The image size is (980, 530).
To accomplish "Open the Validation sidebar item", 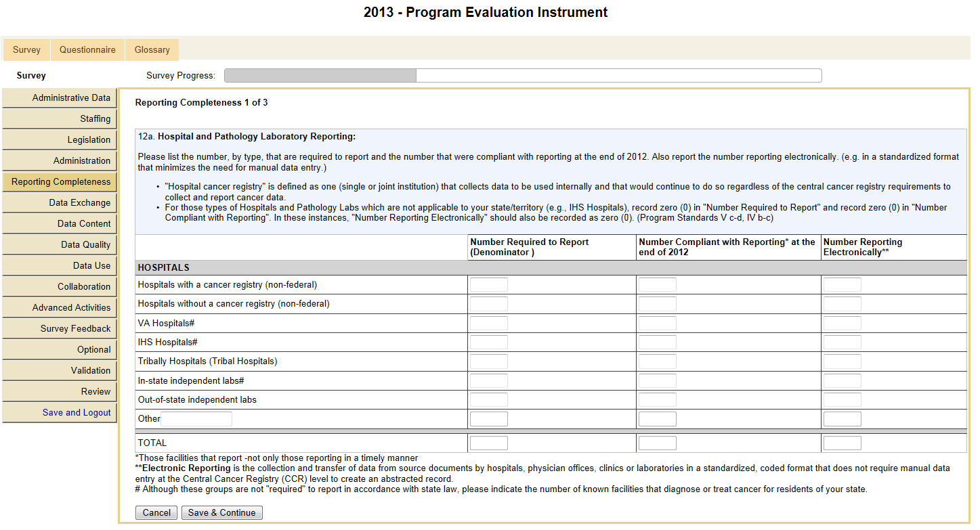I will 60,371.
